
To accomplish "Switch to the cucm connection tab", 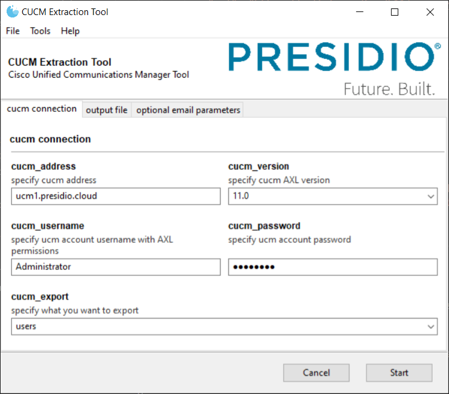I will [x=42, y=109].
